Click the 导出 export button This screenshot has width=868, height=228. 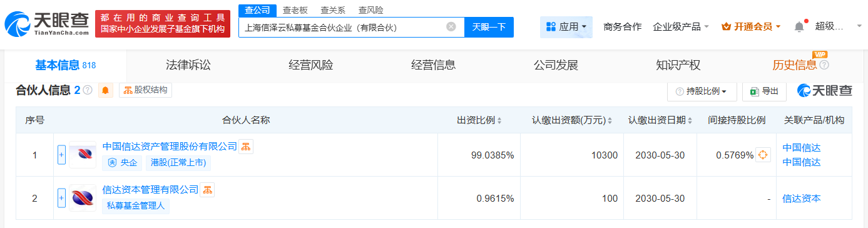pyautogui.click(x=764, y=91)
